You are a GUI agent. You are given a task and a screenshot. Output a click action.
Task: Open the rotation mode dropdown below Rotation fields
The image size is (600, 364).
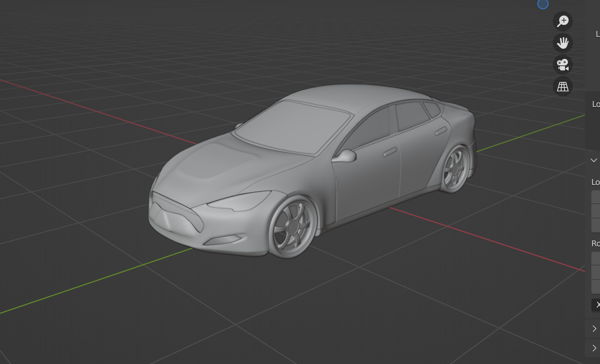click(596, 305)
